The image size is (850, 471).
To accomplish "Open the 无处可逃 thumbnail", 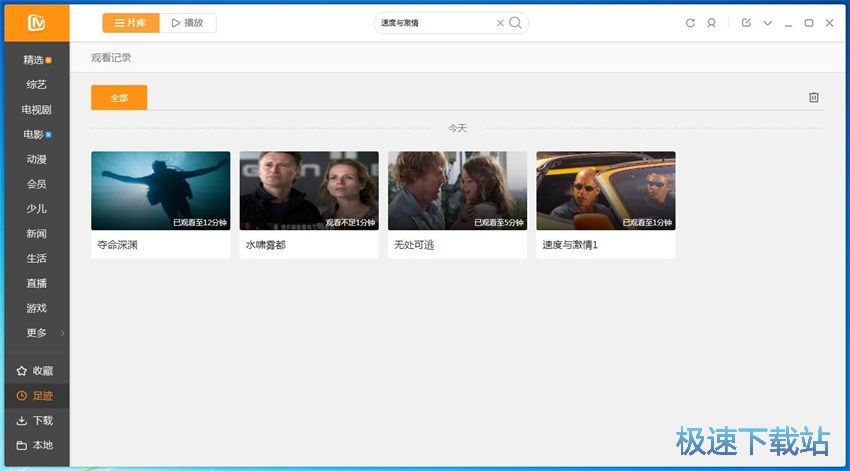I will click(x=458, y=191).
